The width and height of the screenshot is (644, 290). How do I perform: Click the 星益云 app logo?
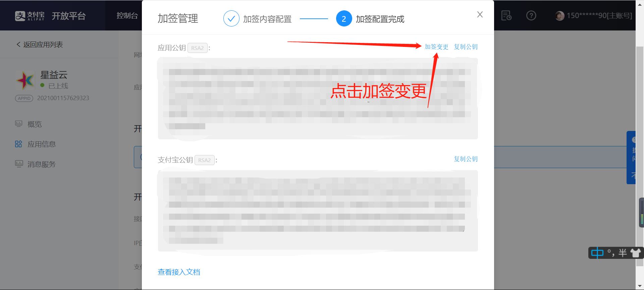click(x=25, y=80)
